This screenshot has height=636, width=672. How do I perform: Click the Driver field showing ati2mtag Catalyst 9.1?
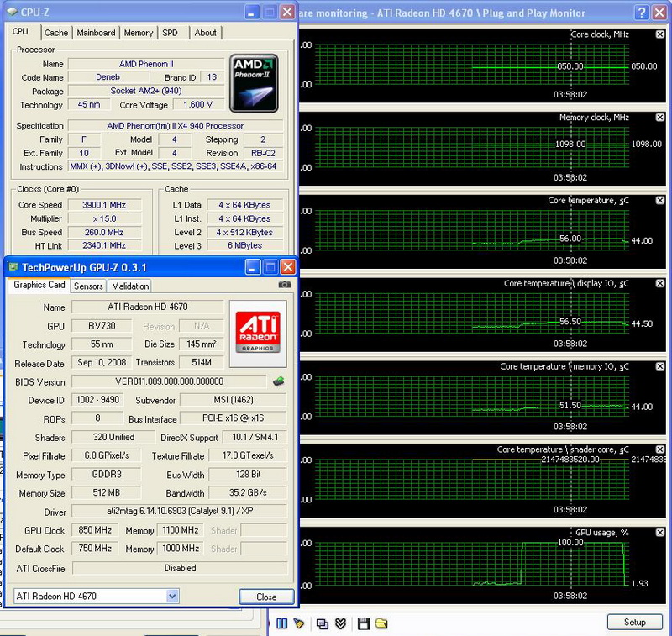click(180, 511)
